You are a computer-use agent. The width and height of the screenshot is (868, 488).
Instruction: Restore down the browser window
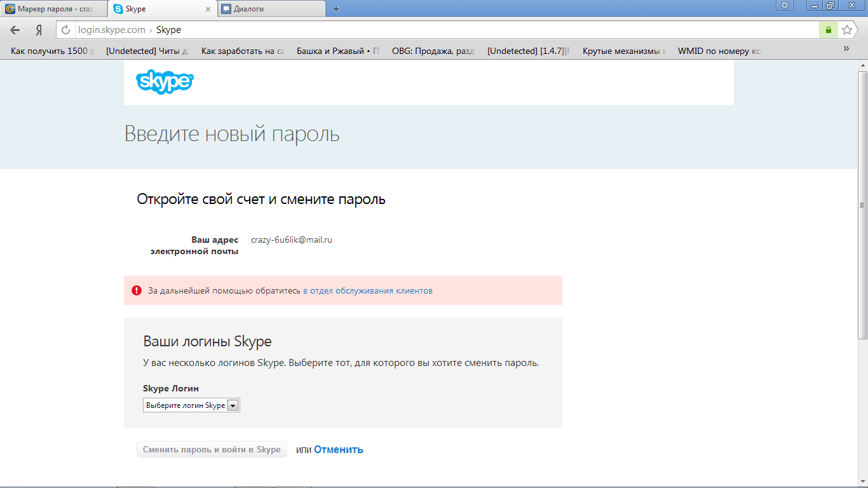click(831, 6)
